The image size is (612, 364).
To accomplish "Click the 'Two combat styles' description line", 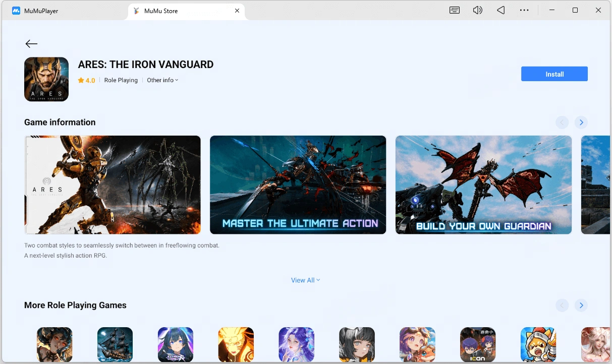I will (122, 246).
